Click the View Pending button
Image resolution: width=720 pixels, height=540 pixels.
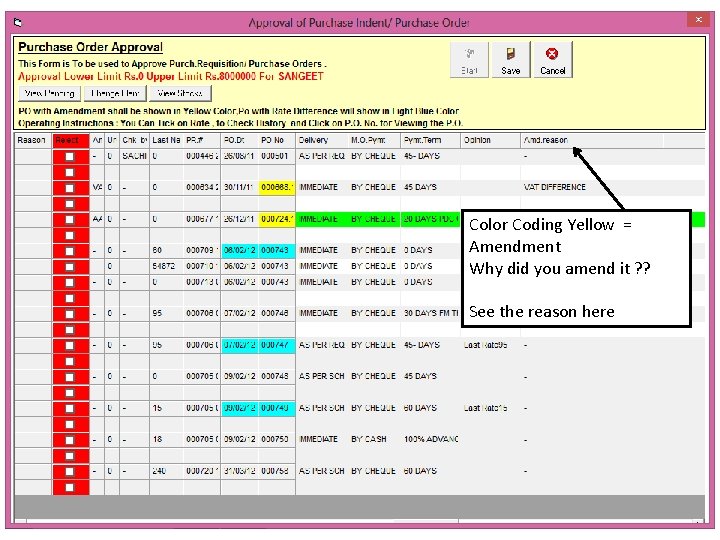click(50, 93)
